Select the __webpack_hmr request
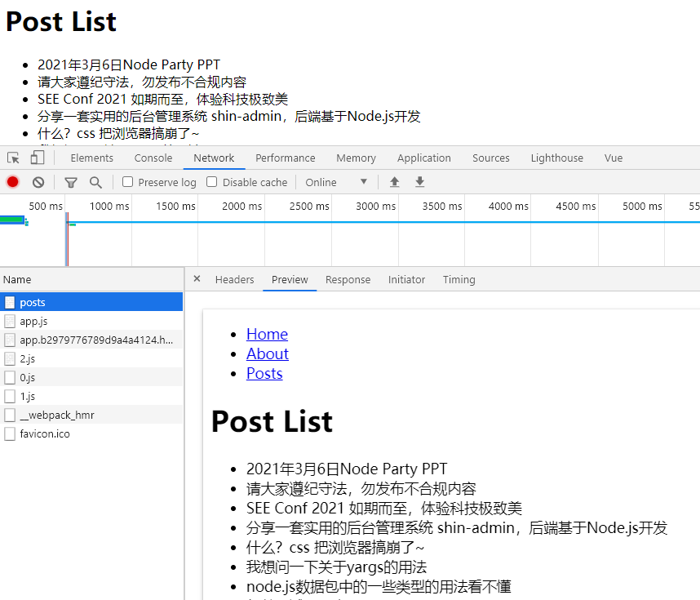The width and height of the screenshot is (700, 600). click(91, 415)
